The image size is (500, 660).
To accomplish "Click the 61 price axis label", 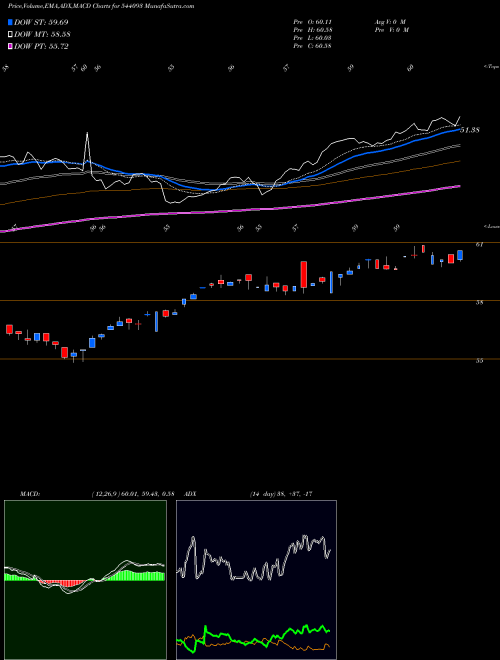I will (x=479, y=244).
